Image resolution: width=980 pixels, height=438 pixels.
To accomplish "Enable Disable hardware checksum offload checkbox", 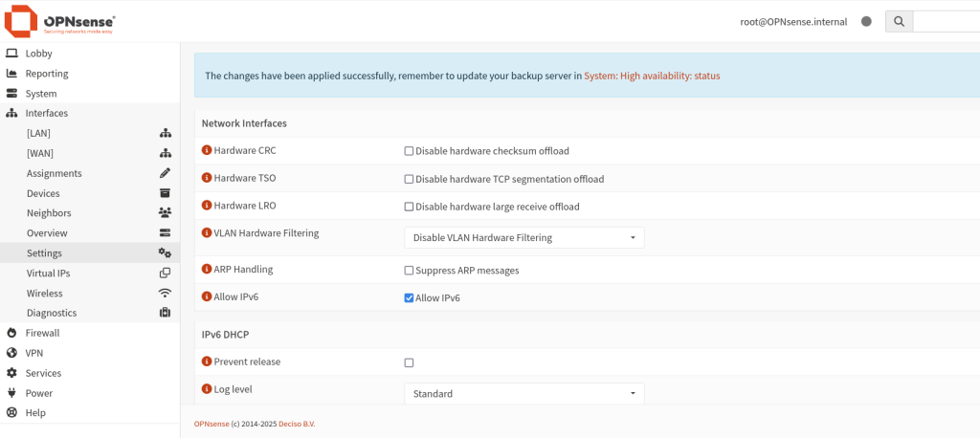I will pyautogui.click(x=409, y=151).
